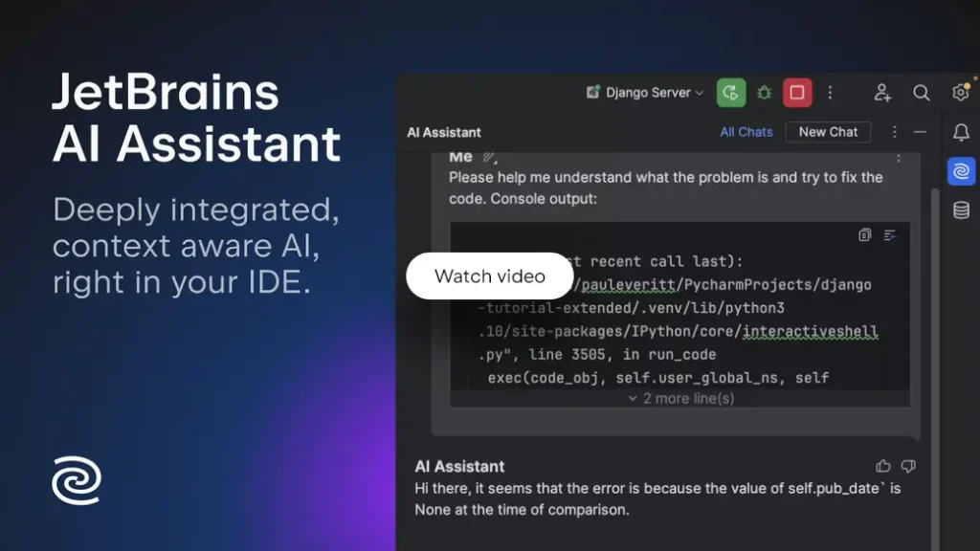Viewport: 980px width, 551px height.
Task: Open the IDE settings gear
Action: pos(962,92)
